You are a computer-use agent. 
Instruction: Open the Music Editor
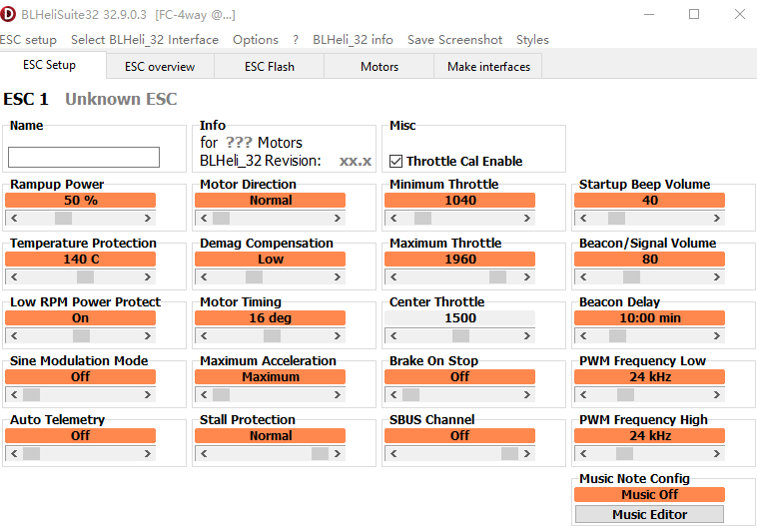pyautogui.click(x=649, y=515)
